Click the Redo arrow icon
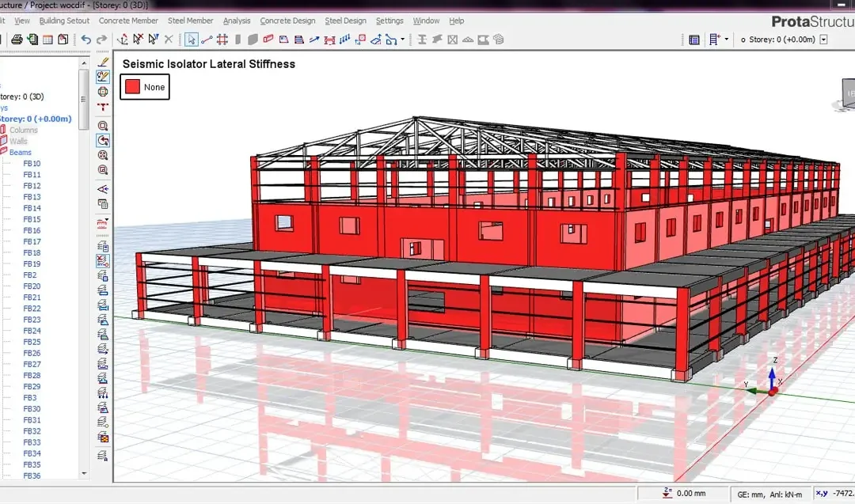Viewport: 855px width, 504px height. pos(102,40)
